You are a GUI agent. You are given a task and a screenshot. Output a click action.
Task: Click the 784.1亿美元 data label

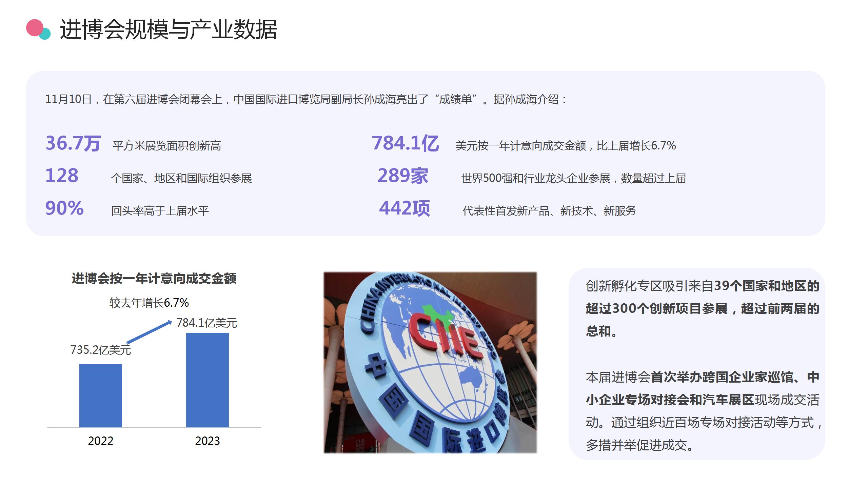tap(207, 323)
